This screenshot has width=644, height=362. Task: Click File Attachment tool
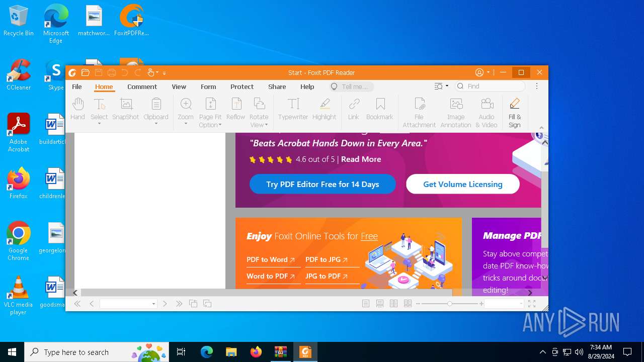(x=419, y=113)
